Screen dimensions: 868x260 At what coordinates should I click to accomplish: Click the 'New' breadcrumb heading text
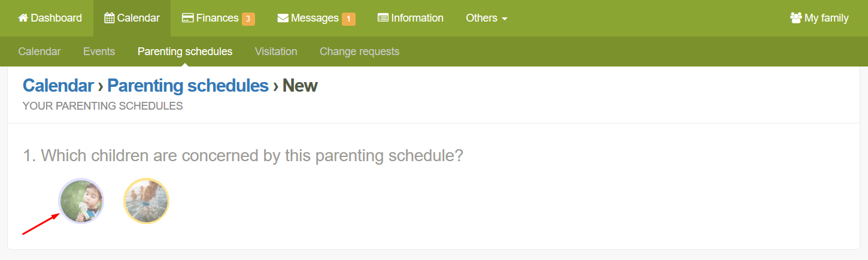click(x=300, y=86)
